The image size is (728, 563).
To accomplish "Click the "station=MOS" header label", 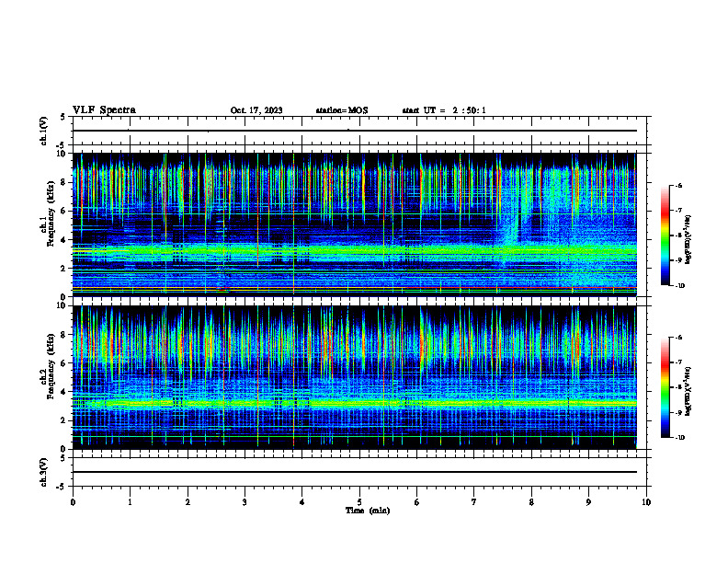I will point(342,110).
